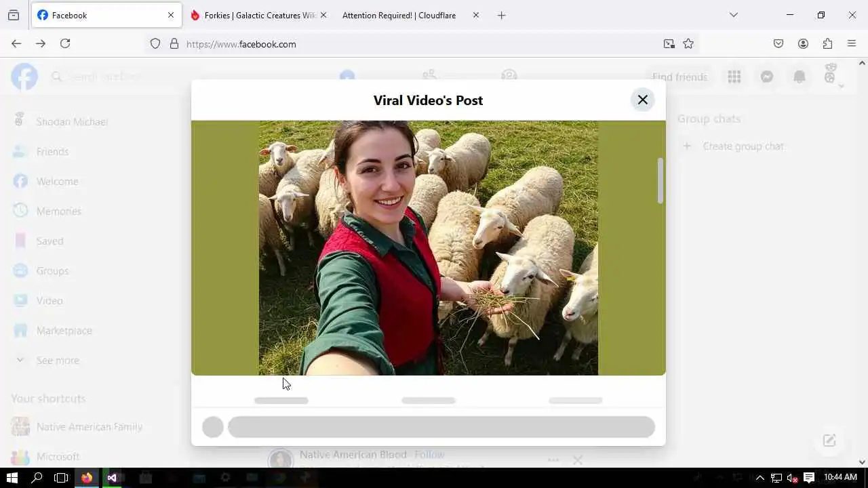Open the Messenger icon
868x488 pixels.
click(767, 77)
